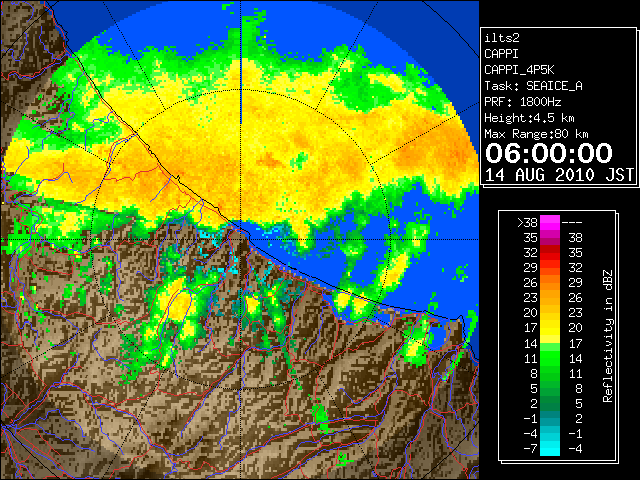Click the bright magenta swatch at legend top
This screenshot has width=640, height=480.
[550, 223]
